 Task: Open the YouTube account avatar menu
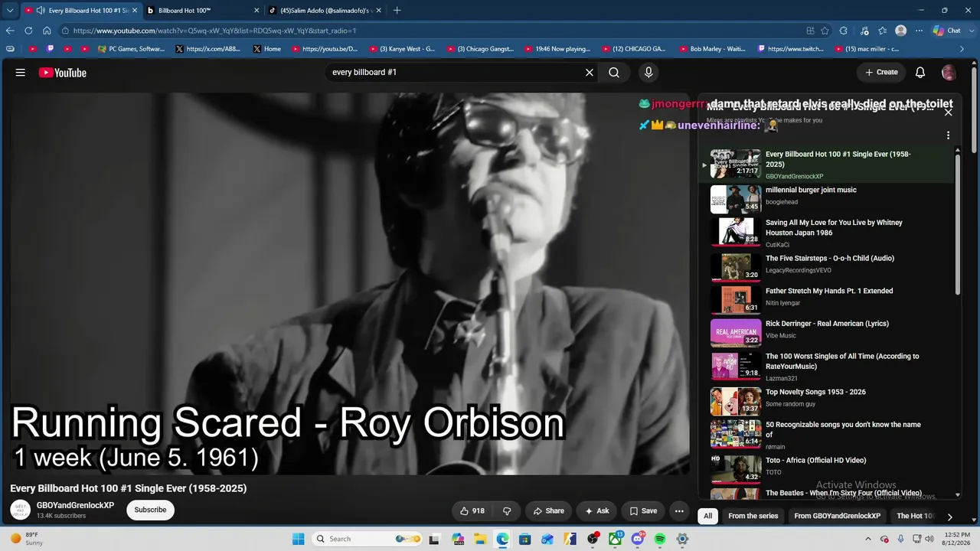pos(949,73)
